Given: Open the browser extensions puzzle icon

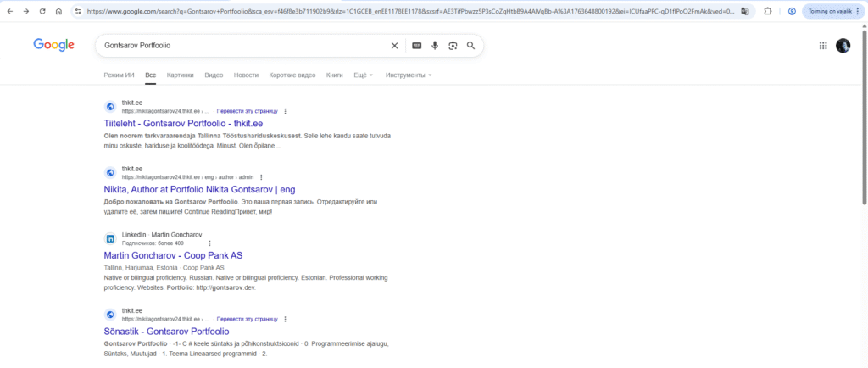Looking at the screenshot, I should point(767,11).
